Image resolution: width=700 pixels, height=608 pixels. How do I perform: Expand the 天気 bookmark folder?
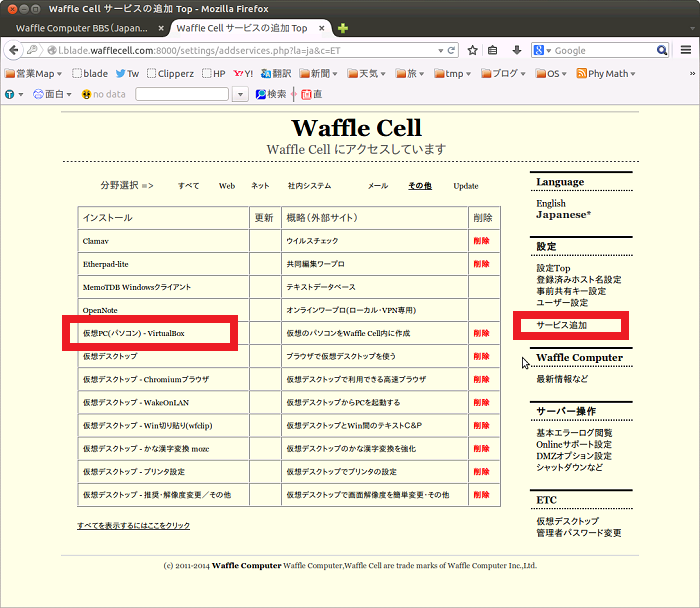(367, 74)
